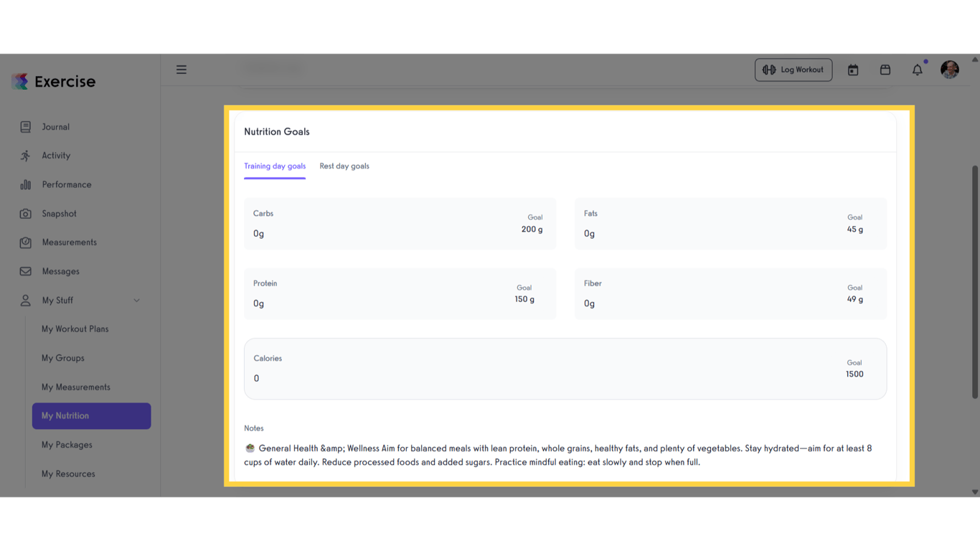The image size is (980, 551).
Task: Click the scroll up arrow
Action: coord(975,60)
